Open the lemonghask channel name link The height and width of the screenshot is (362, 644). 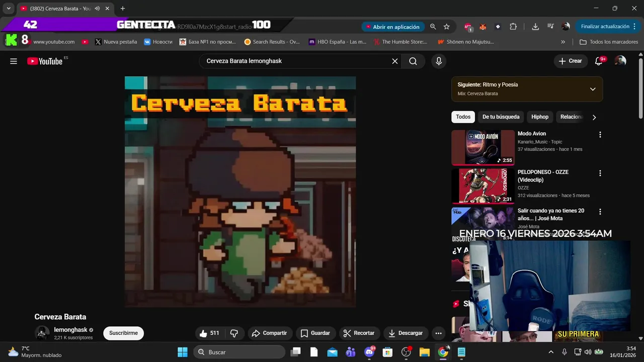click(70, 330)
